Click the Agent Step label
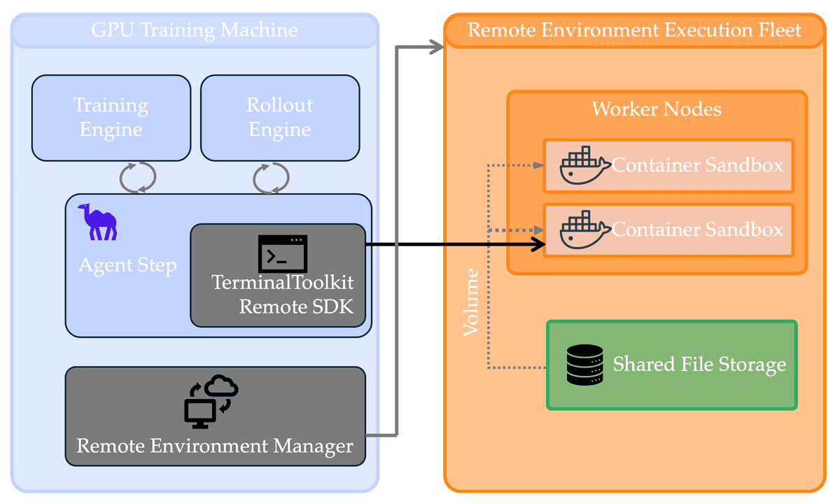840x504 pixels. pos(127,266)
